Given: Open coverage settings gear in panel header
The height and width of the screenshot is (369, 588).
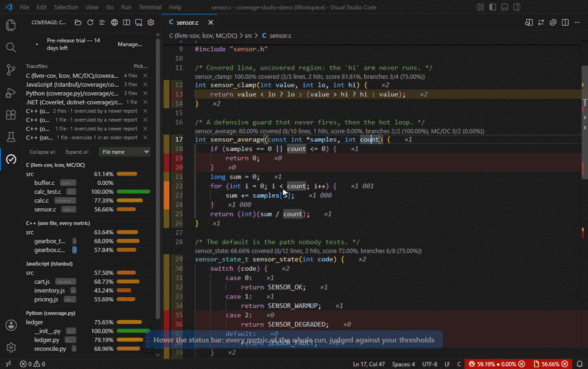Looking at the screenshot, I should pyautogui.click(x=151, y=22).
